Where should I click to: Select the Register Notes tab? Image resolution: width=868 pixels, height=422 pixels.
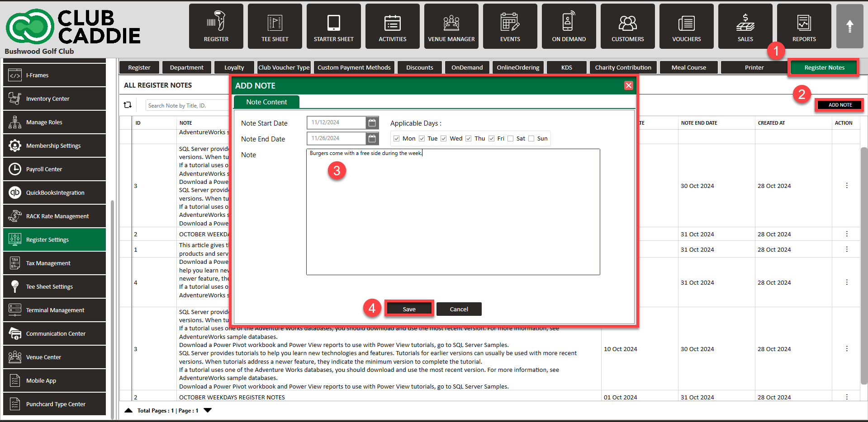coord(824,68)
